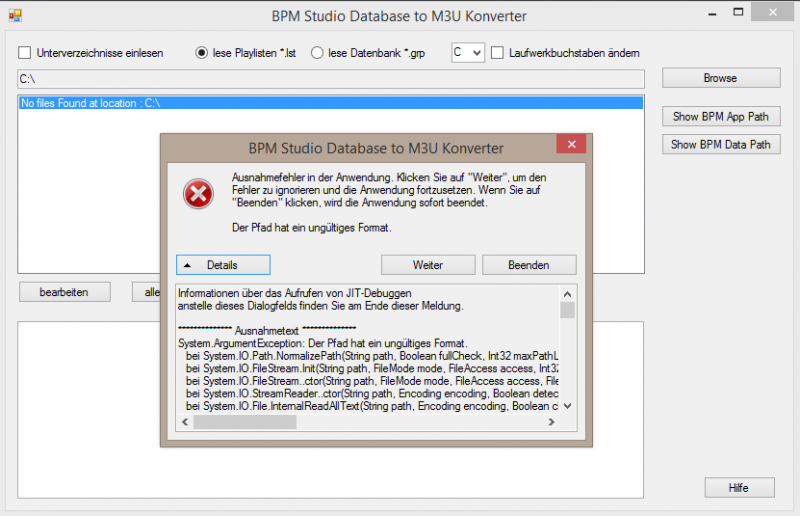Screen dimensions: 800x516
Task: Select the 'No files Found at location' row
Action: click(331, 103)
